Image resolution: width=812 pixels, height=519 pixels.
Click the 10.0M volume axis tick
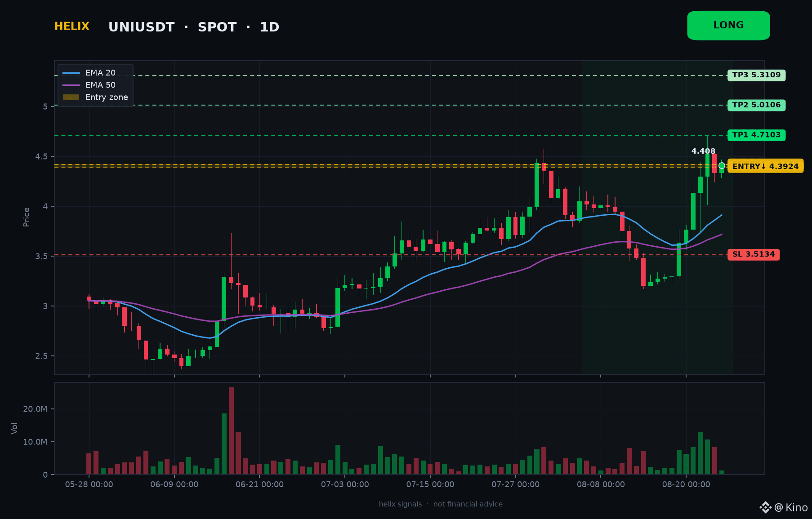pyautogui.click(x=35, y=442)
